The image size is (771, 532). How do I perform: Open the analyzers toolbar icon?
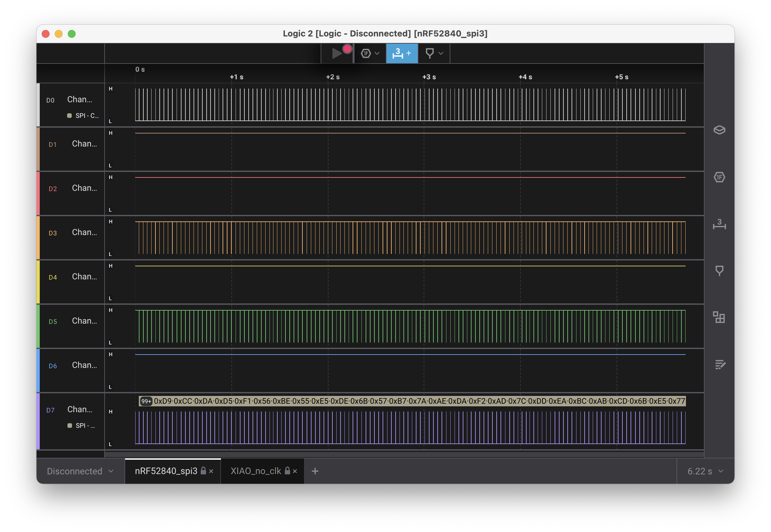pyautogui.click(x=366, y=53)
